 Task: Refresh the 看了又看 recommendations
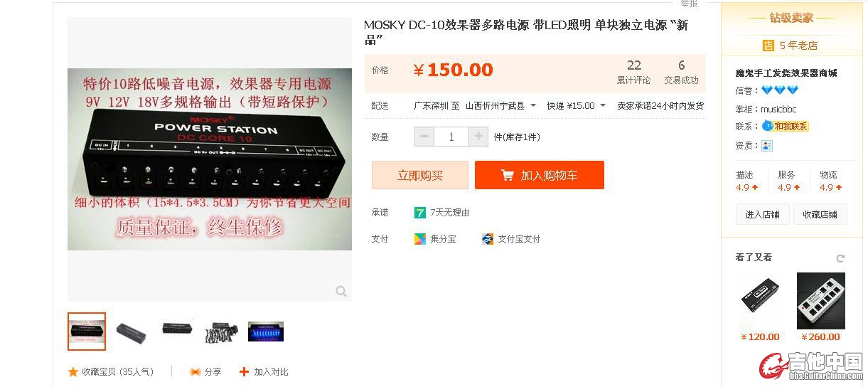click(840, 258)
